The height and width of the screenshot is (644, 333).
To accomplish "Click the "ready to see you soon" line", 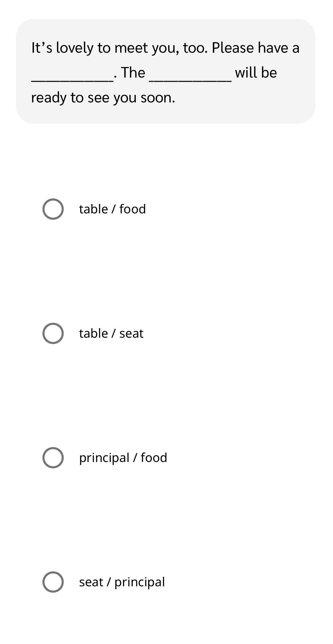I will click(x=103, y=98).
